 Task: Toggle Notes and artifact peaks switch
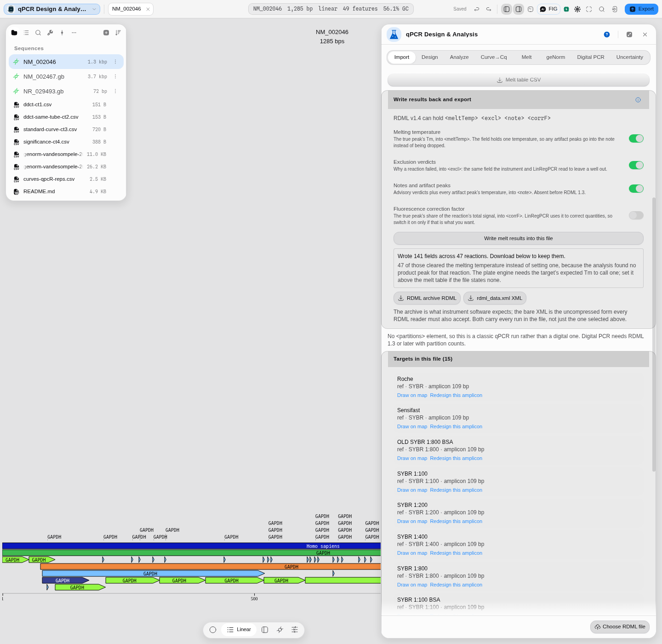point(636,189)
